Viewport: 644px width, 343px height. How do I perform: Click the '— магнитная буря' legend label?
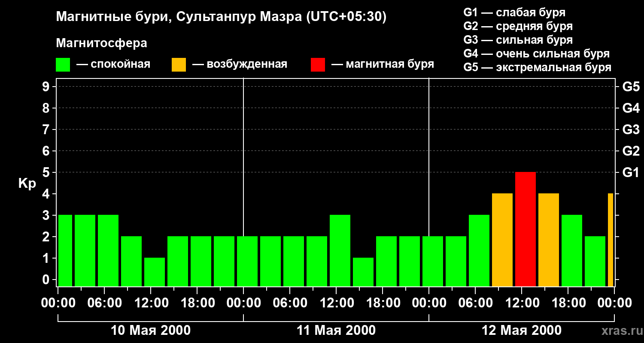tap(383, 65)
